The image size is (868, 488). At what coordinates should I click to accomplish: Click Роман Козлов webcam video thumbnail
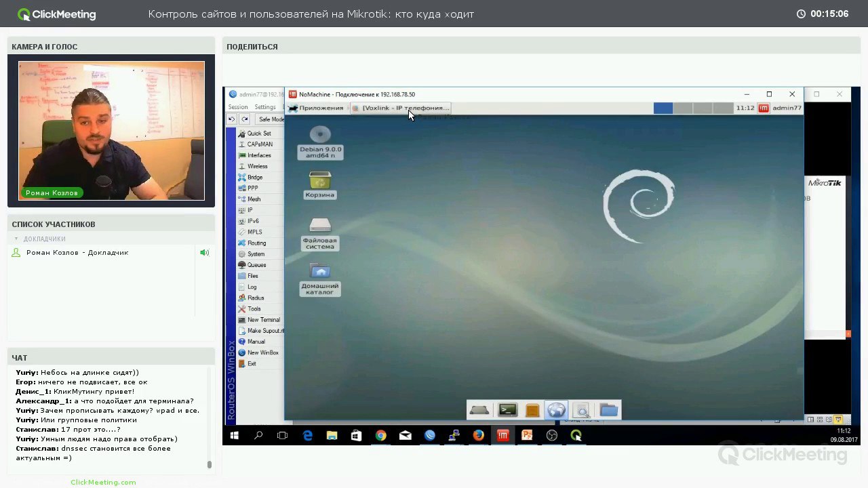pyautogui.click(x=111, y=131)
